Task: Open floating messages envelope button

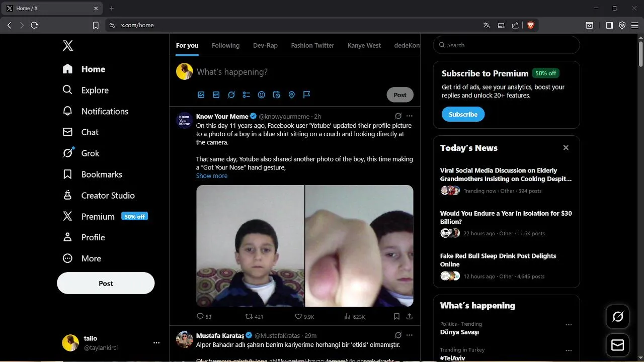Action: pyautogui.click(x=617, y=345)
